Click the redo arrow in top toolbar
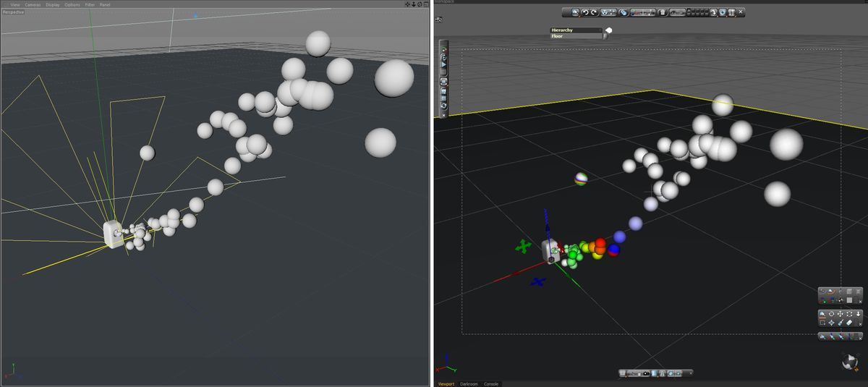This screenshot has height=387, width=868. click(x=595, y=12)
